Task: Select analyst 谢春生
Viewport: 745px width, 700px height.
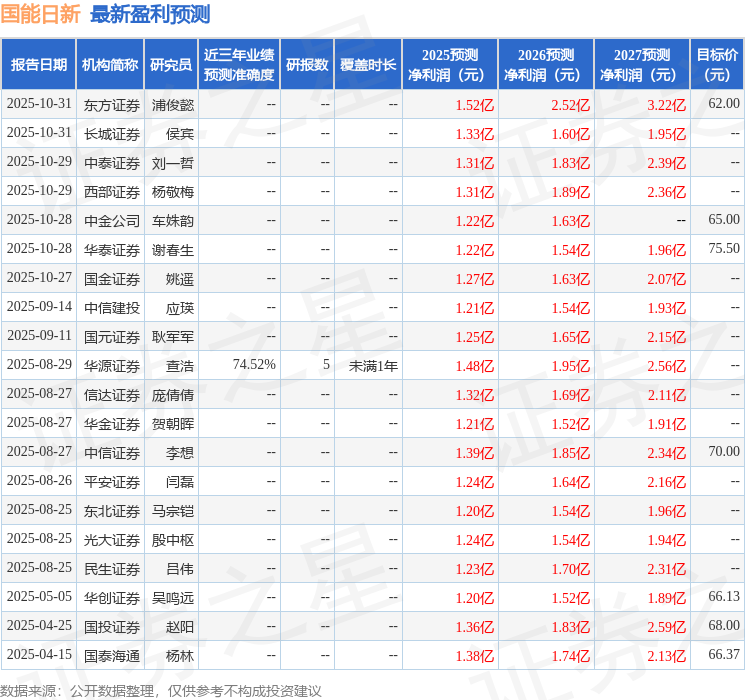Action: tap(173, 250)
